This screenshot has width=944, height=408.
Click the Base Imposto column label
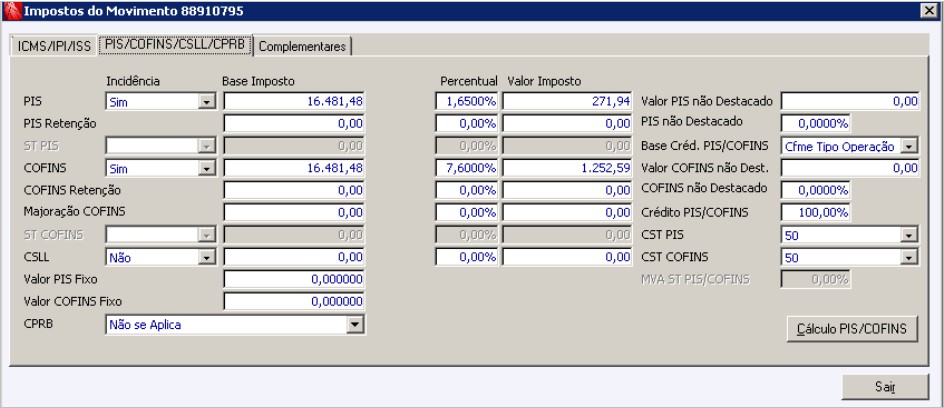[258, 81]
